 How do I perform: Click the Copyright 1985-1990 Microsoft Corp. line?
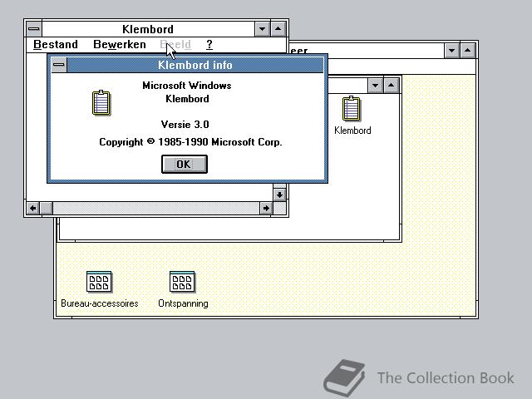coord(190,142)
